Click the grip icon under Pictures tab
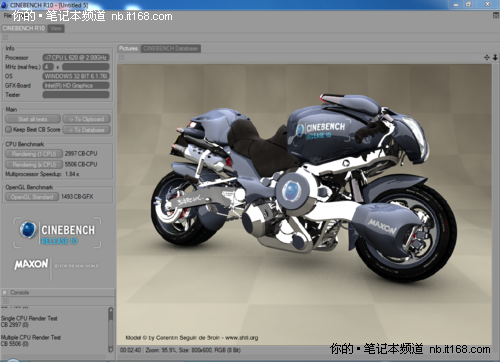Viewport: 500px width, 362px height. pyautogui.click(x=122, y=58)
